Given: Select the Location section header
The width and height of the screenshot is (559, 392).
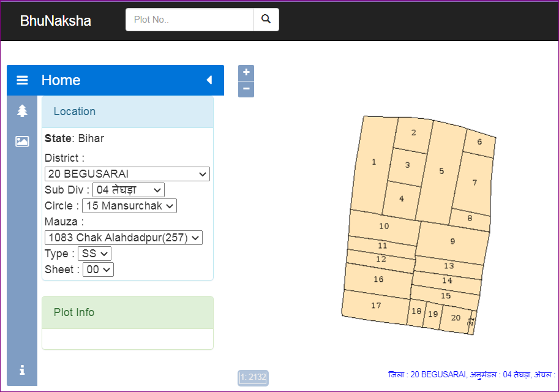Looking at the screenshot, I should [x=74, y=111].
